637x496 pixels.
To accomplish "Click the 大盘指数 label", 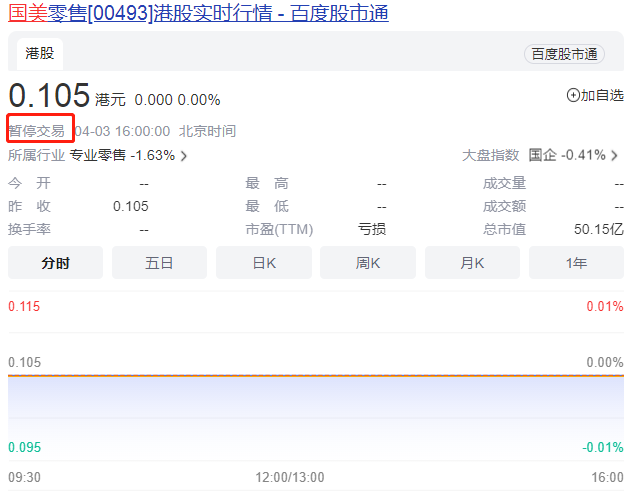I will 490,155.
